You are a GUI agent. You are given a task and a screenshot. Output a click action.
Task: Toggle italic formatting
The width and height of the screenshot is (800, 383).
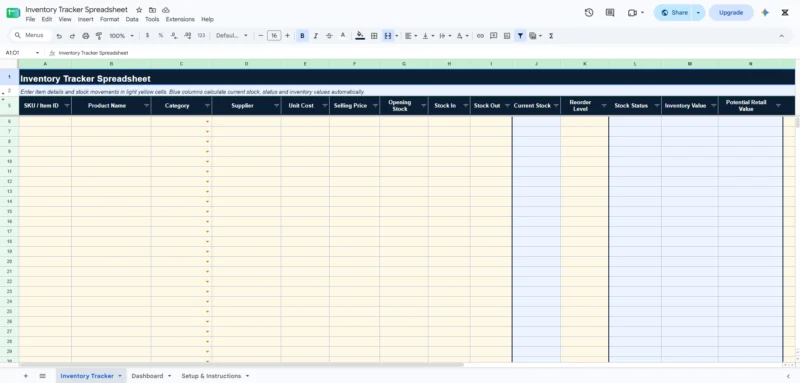pyautogui.click(x=315, y=36)
